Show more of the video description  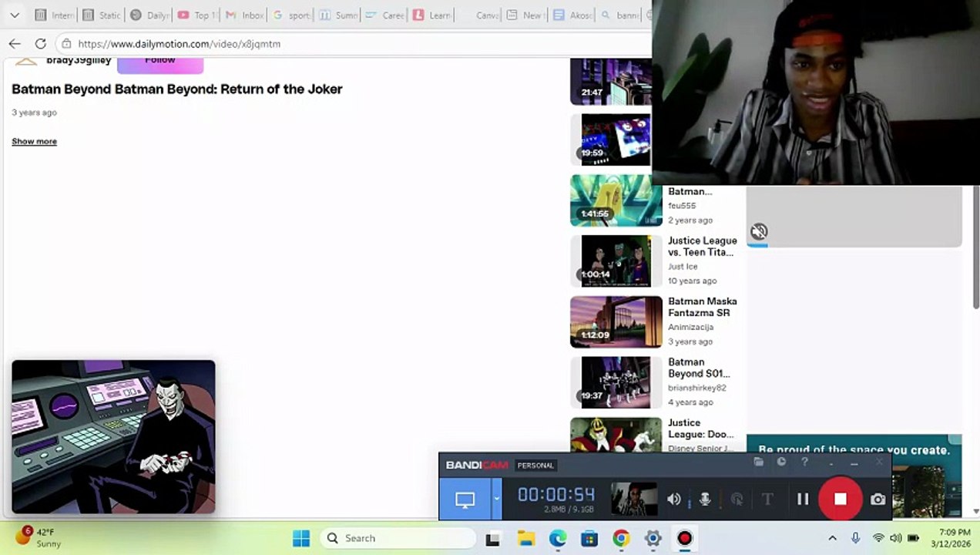click(x=34, y=141)
